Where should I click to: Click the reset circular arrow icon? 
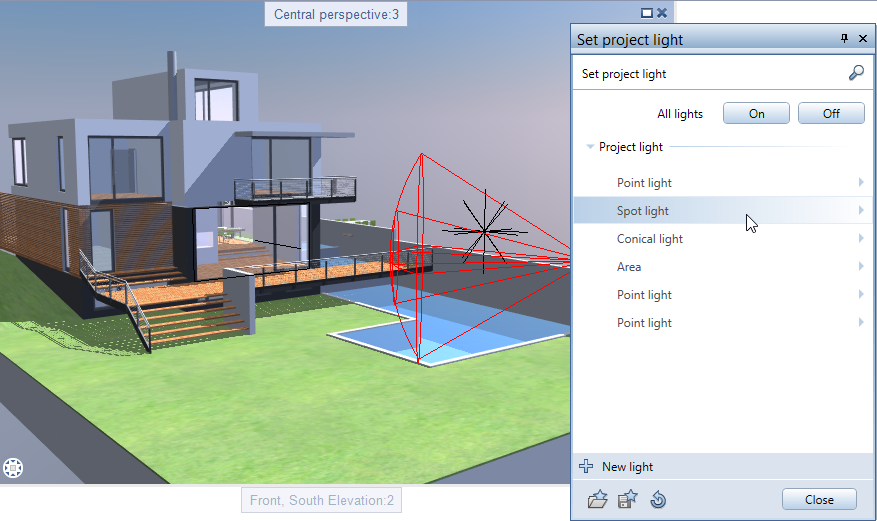(658, 499)
